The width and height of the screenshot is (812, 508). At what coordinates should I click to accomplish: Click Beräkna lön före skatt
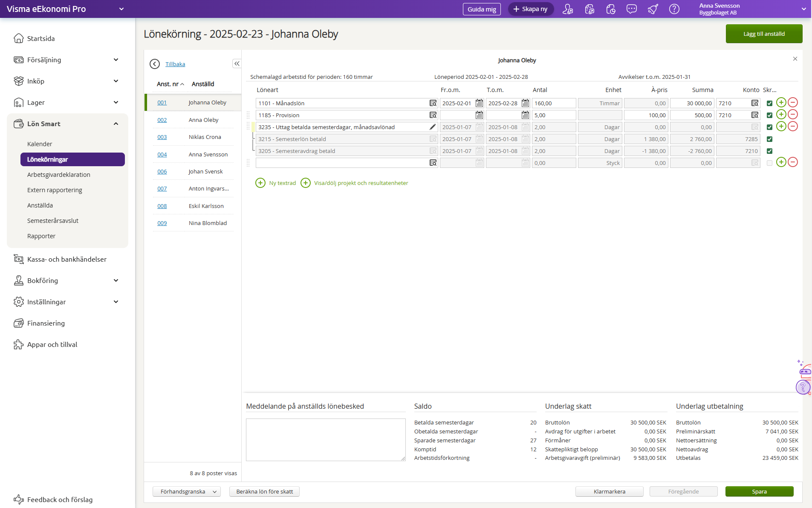pyautogui.click(x=264, y=491)
